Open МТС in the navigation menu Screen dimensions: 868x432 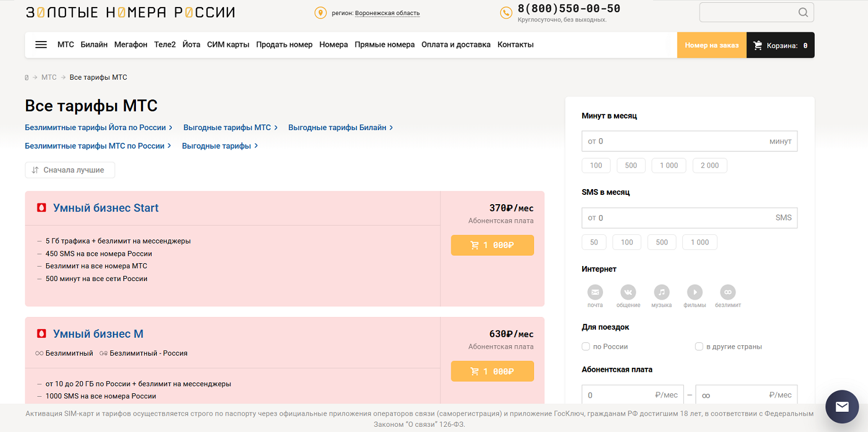pos(66,45)
